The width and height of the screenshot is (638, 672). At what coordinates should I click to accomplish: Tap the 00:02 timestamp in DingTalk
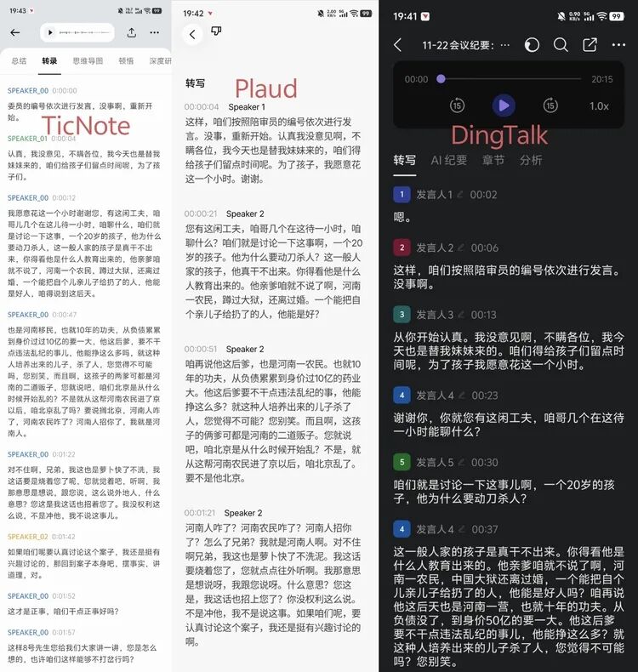(483, 195)
